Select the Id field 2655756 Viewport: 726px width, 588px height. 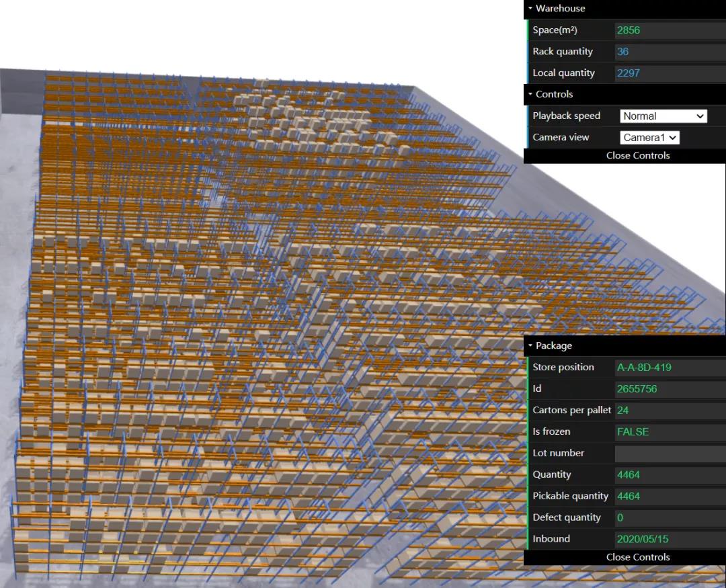click(670, 388)
